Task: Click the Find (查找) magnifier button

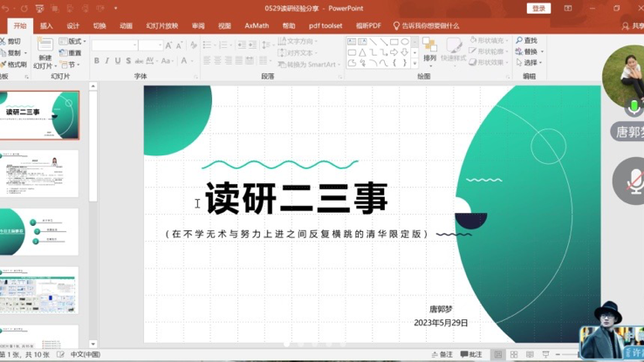Action: (526, 40)
